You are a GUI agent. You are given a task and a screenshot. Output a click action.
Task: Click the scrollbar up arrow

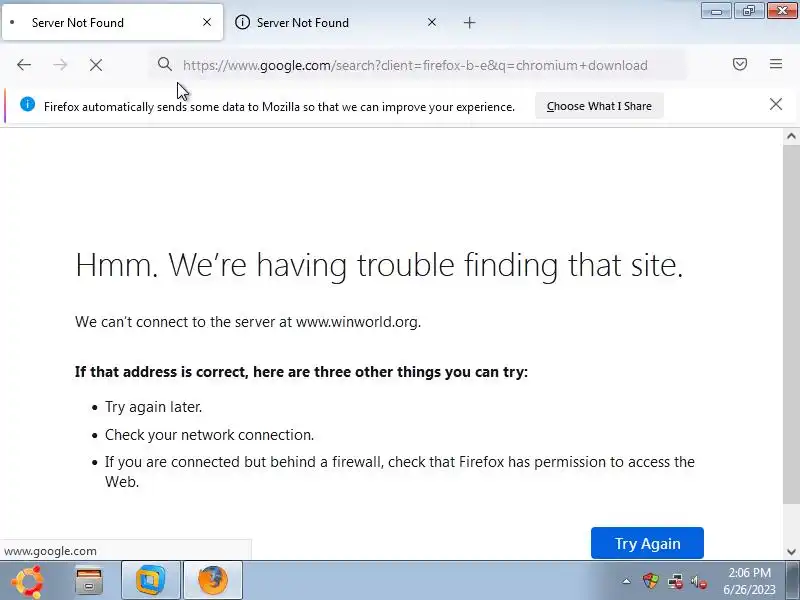pos(791,136)
